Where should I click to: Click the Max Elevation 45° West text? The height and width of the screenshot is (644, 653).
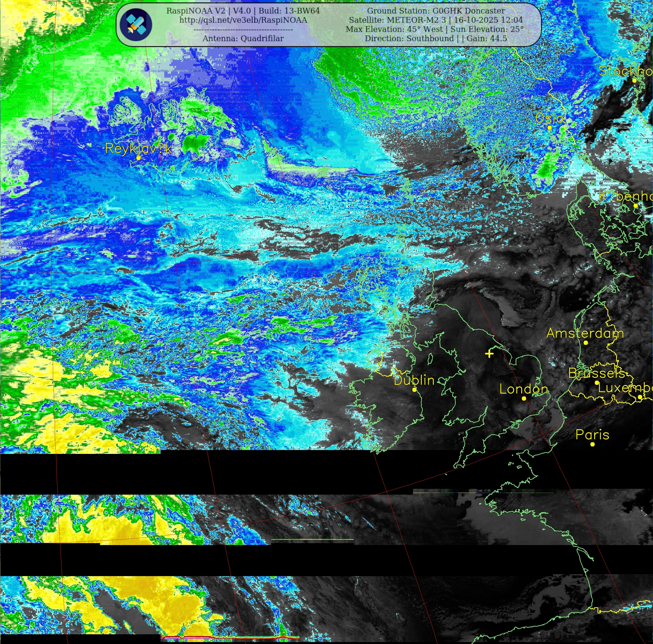(x=394, y=29)
